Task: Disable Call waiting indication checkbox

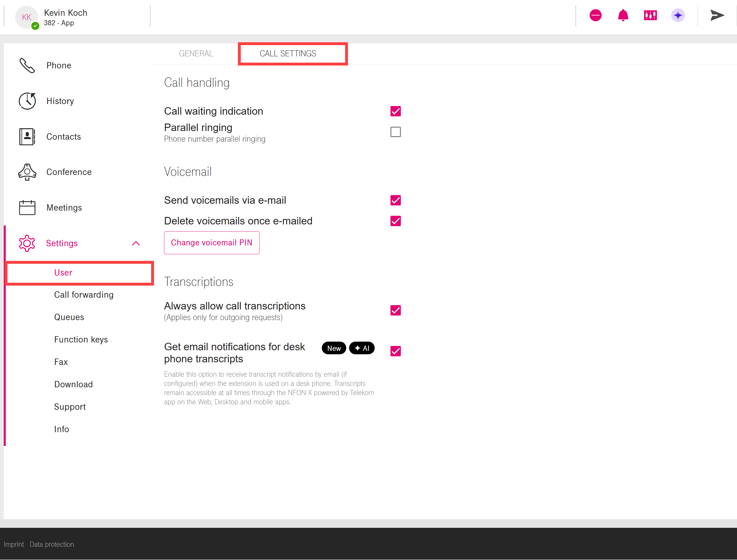Action: click(395, 111)
